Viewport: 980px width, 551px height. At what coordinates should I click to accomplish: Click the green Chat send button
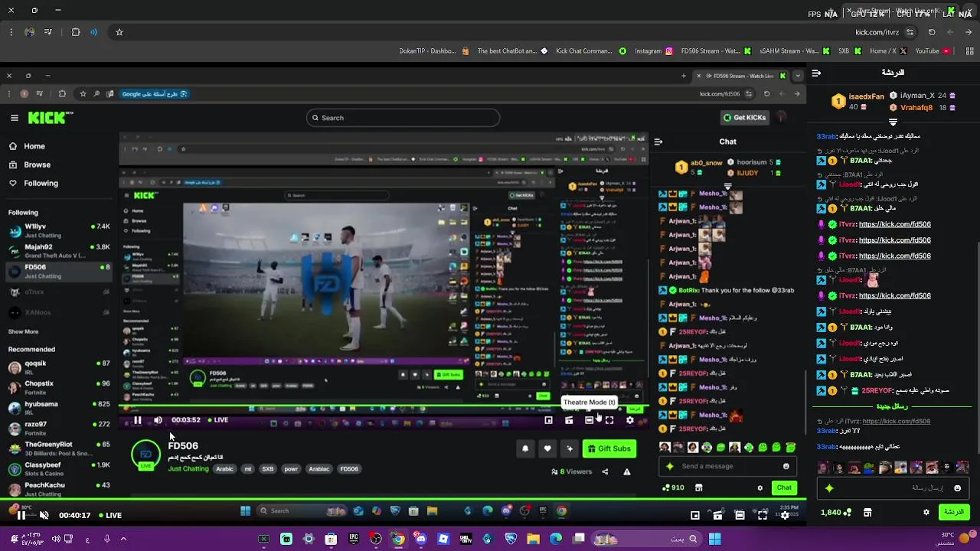click(x=784, y=487)
